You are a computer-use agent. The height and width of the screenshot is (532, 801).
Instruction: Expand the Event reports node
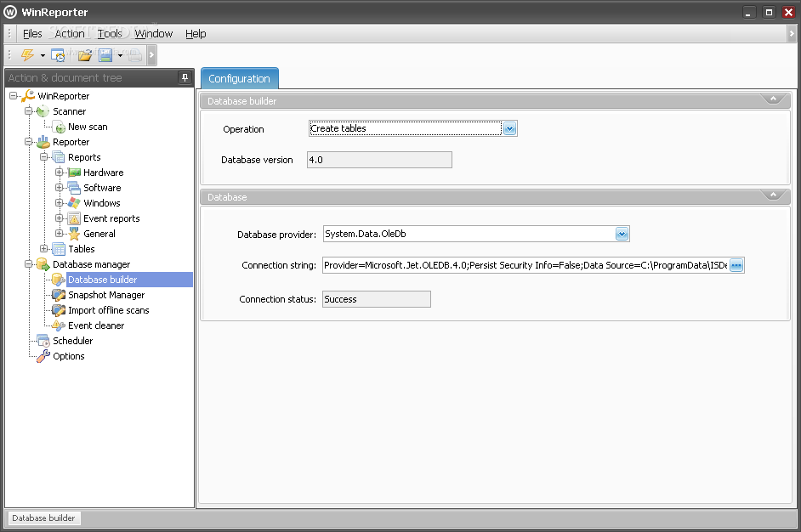(x=60, y=218)
